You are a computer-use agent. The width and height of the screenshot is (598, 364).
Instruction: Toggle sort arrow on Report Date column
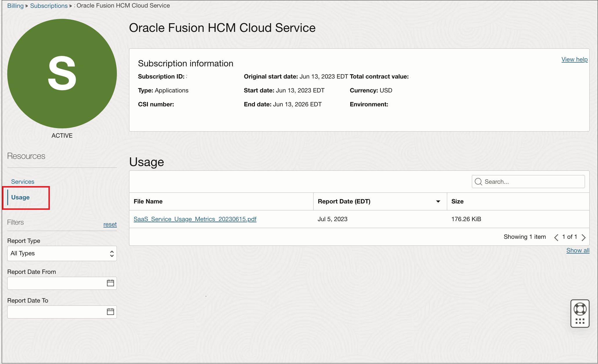click(x=438, y=201)
